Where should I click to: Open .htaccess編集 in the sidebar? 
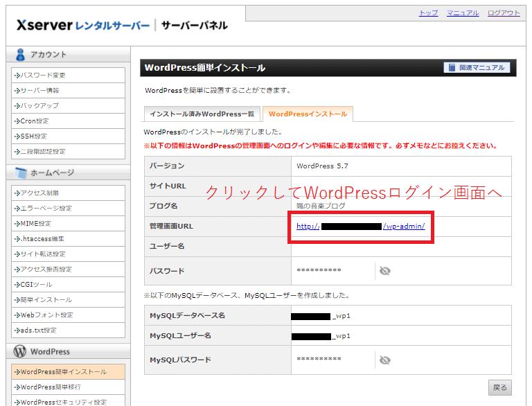(68, 238)
